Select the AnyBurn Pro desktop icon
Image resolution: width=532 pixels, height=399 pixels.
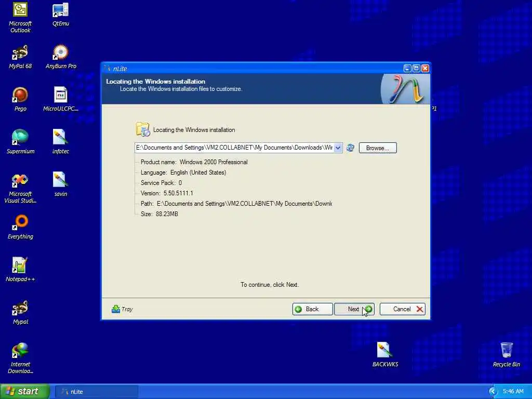[x=61, y=57]
